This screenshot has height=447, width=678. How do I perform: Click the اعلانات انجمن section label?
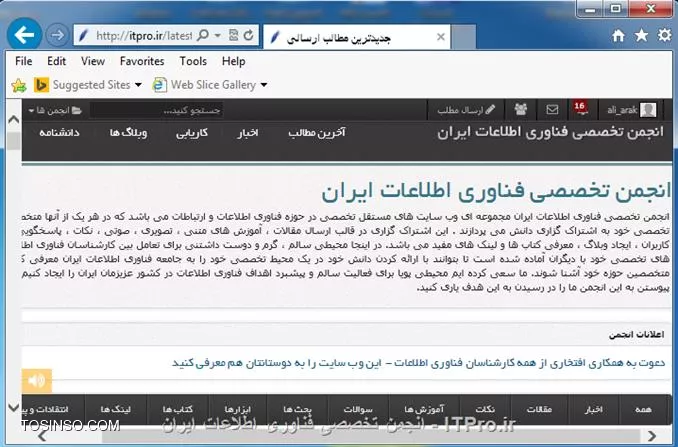(x=636, y=335)
